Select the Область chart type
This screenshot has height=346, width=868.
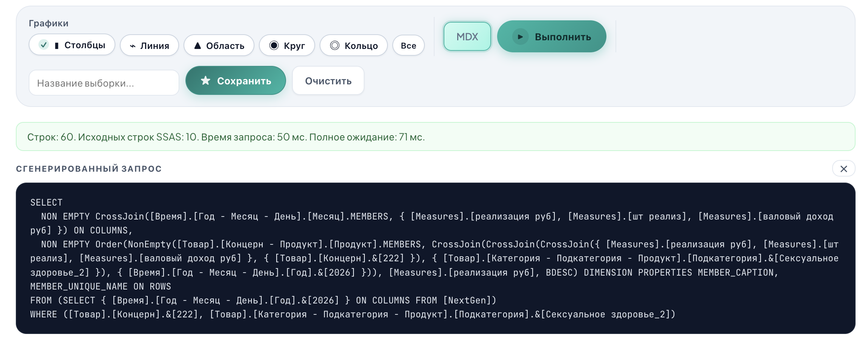[x=219, y=46]
